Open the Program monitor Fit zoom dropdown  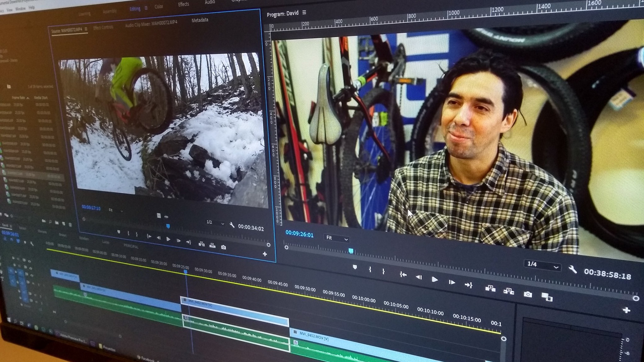[x=337, y=238]
